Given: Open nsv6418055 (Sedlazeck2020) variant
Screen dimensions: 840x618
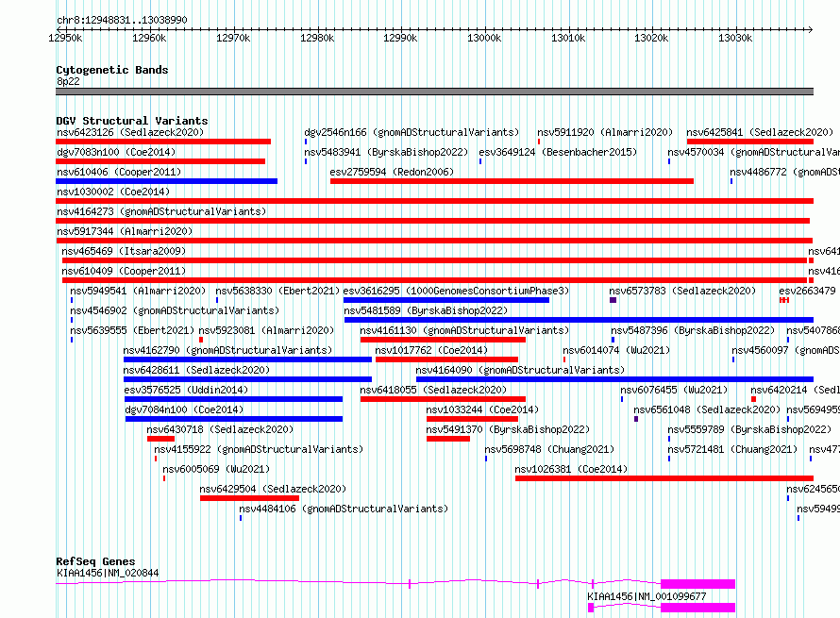Looking at the screenshot, I should click(433, 390).
